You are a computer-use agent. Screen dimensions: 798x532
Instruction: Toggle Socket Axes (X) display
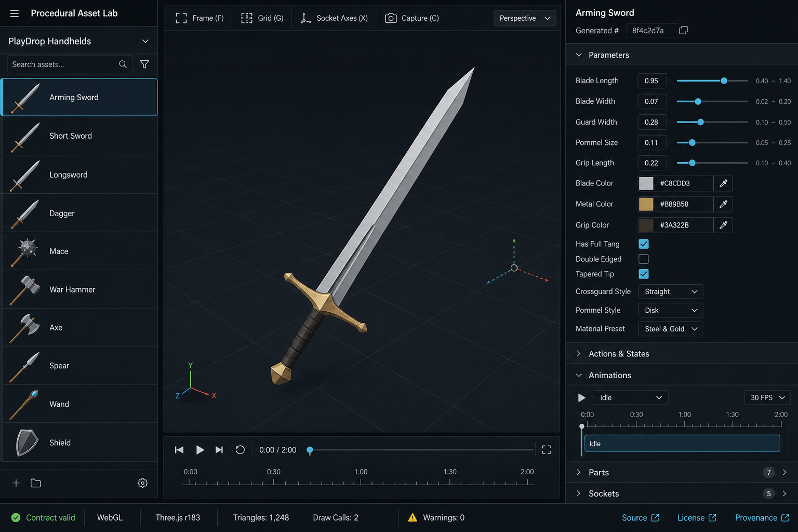pyautogui.click(x=334, y=18)
